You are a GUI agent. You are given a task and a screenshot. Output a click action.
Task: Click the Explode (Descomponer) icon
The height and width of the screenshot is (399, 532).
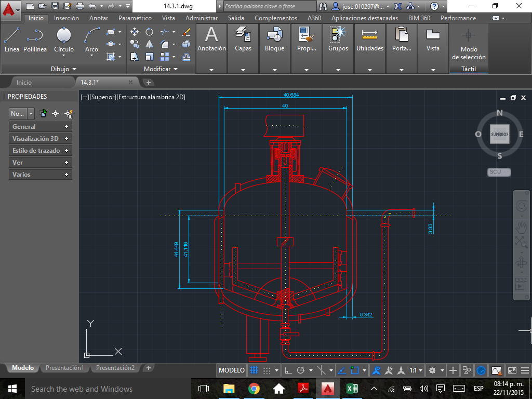(x=186, y=44)
